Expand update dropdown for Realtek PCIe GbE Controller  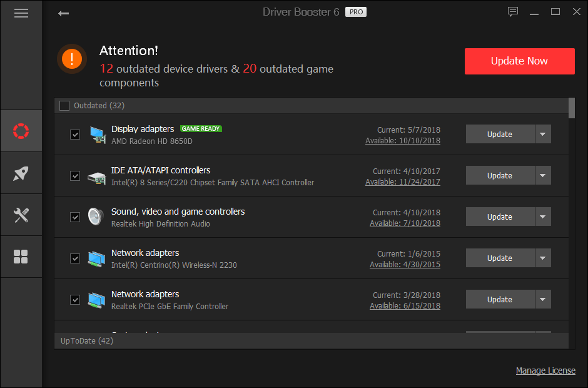[543, 299]
